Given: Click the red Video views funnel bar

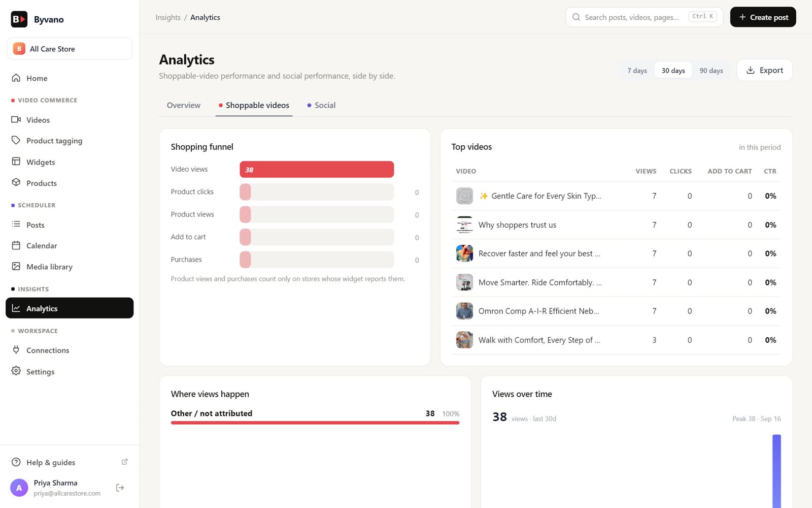Looking at the screenshot, I should [x=317, y=169].
